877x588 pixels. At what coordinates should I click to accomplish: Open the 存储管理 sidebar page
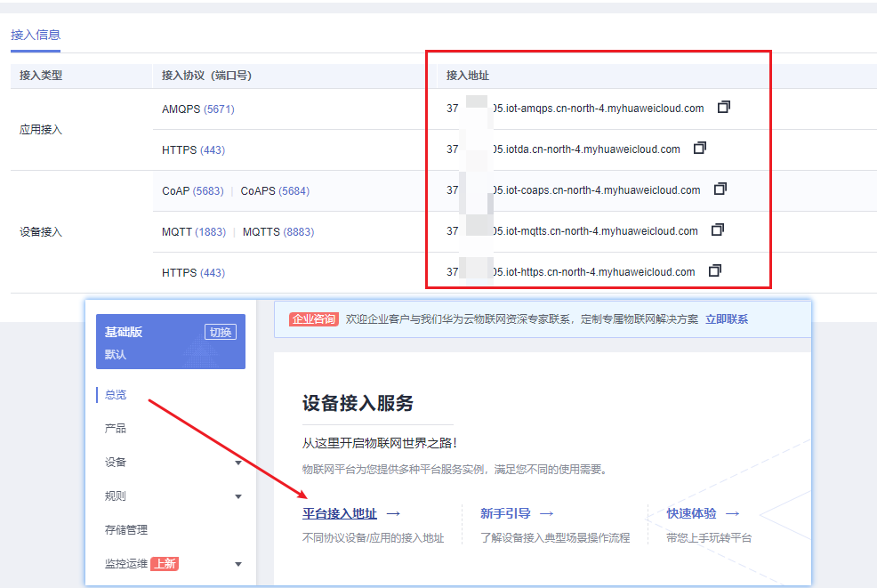click(125, 530)
